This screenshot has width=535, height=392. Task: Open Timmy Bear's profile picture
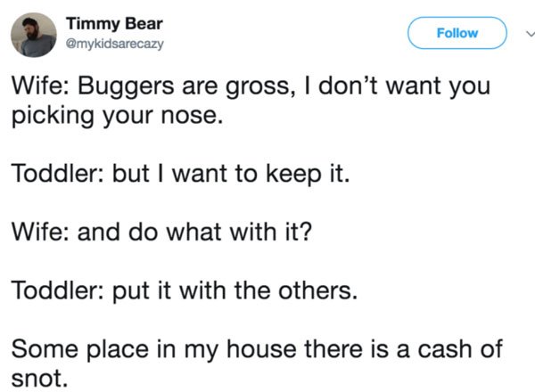click(x=34, y=35)
